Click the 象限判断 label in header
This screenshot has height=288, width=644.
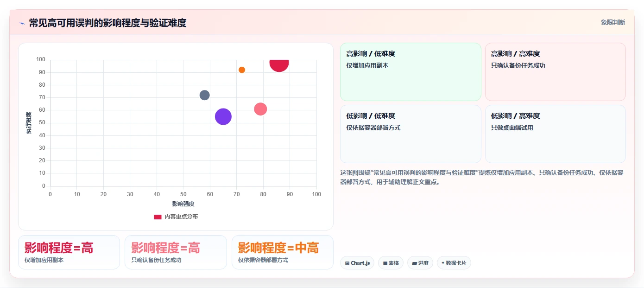pyautogui.click(x=612, y=22)
